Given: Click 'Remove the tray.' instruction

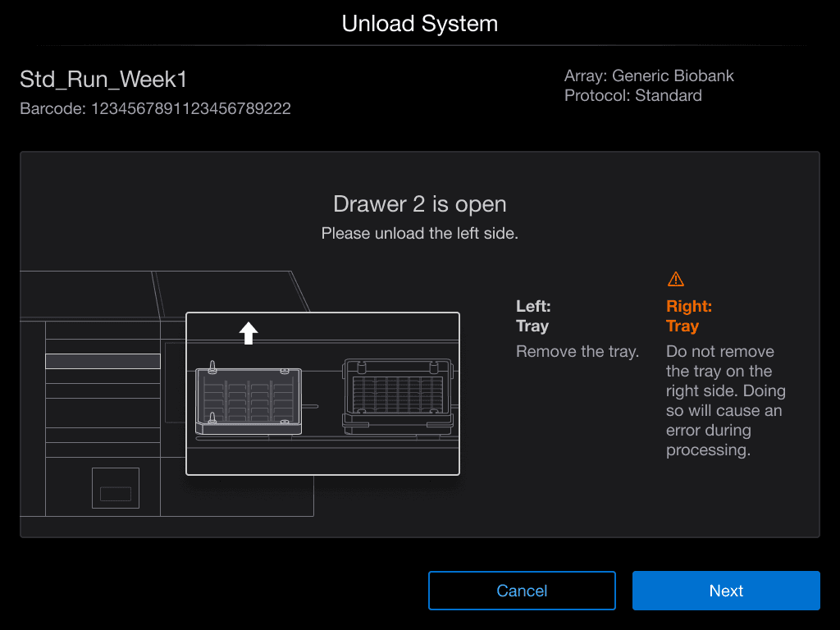Looking at the screenshot, I should coord(577,351).
